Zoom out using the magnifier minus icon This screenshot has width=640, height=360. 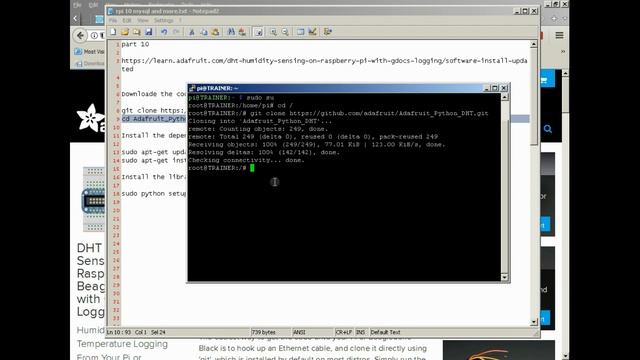click(x=285, y=32)
